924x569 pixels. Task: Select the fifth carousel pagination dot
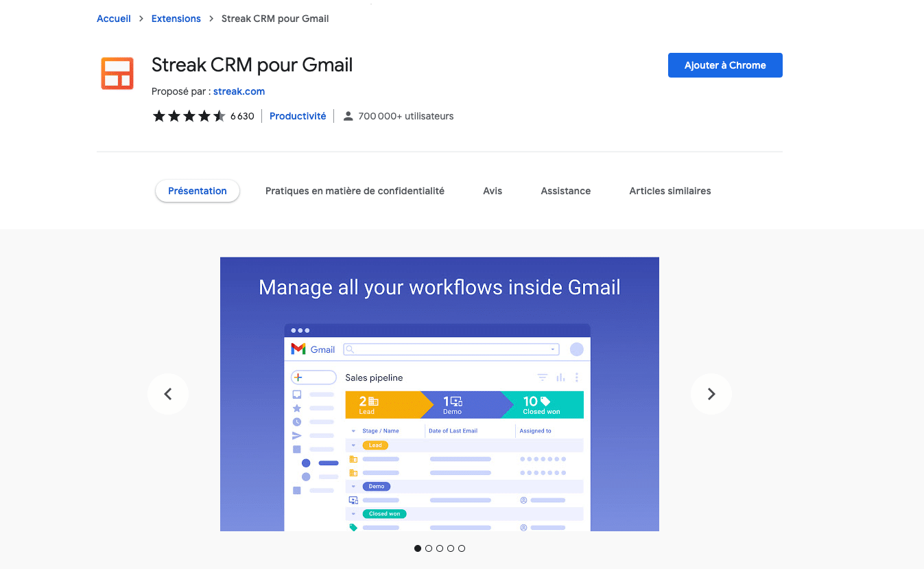462,548
